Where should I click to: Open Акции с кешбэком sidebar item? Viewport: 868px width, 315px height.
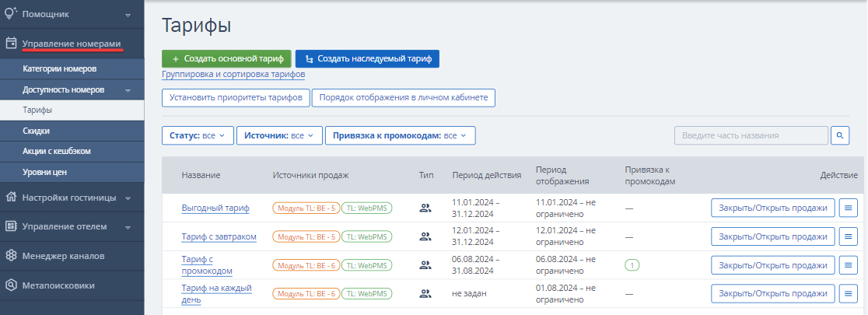[72, 151]
